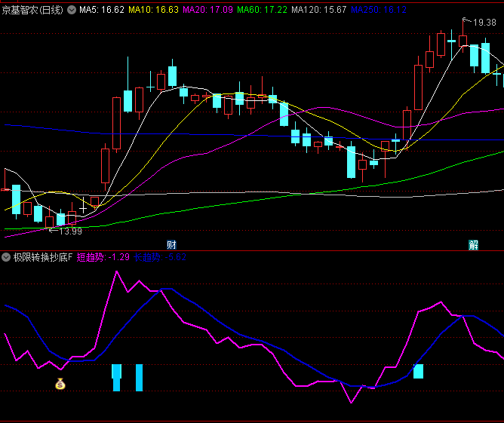Click the 财 financial event marker
The height and width of the screenshot is (423, 504).
click(171, 244)
